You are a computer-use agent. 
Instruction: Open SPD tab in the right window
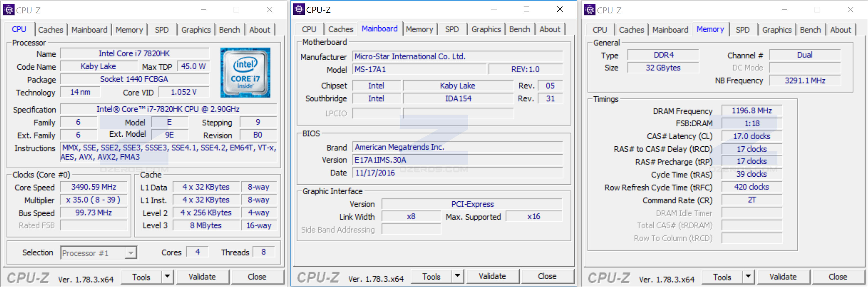tap(743, 30)
